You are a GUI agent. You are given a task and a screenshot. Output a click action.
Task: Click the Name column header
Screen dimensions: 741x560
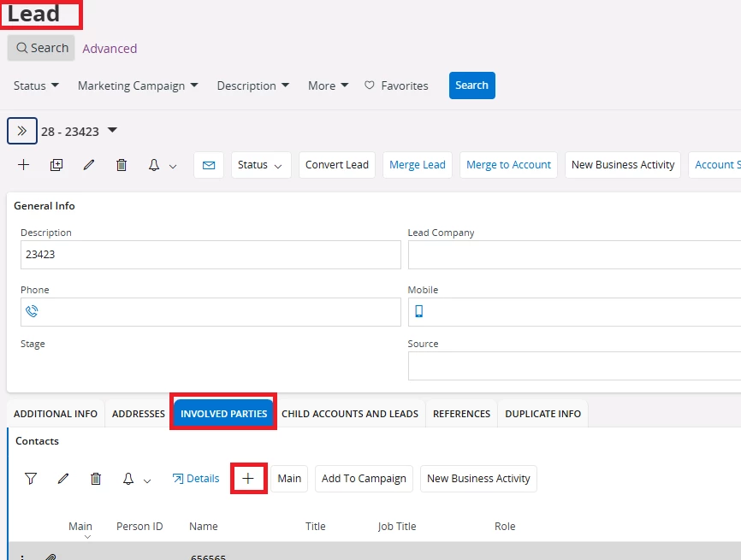(203, 526)
